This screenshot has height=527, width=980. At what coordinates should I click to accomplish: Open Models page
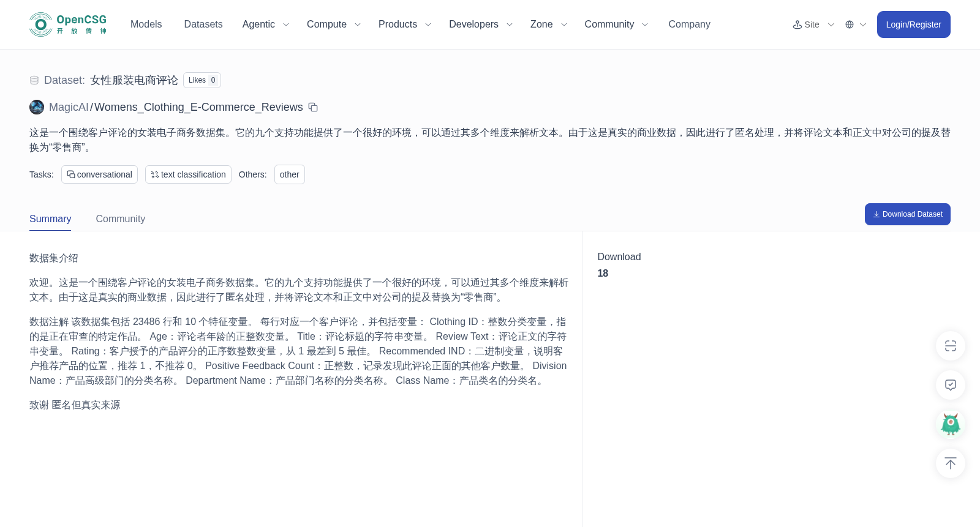[146, 24]
